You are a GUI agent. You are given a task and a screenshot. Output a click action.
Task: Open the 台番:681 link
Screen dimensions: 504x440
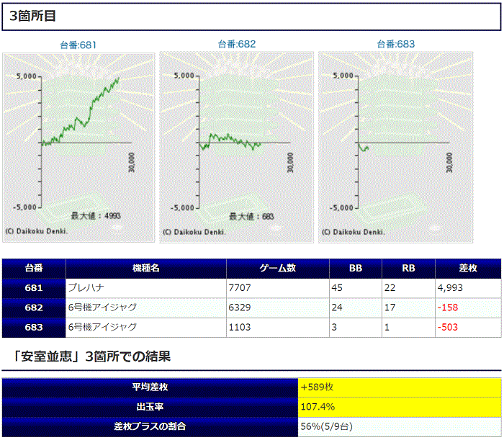pos(78,45)
